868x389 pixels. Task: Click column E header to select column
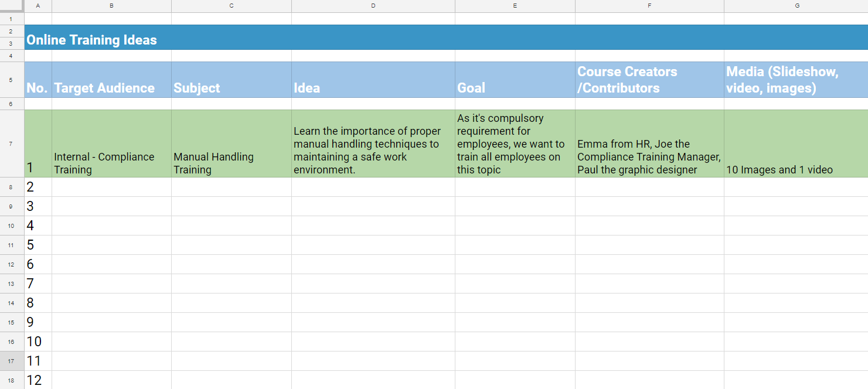[515, 6]
